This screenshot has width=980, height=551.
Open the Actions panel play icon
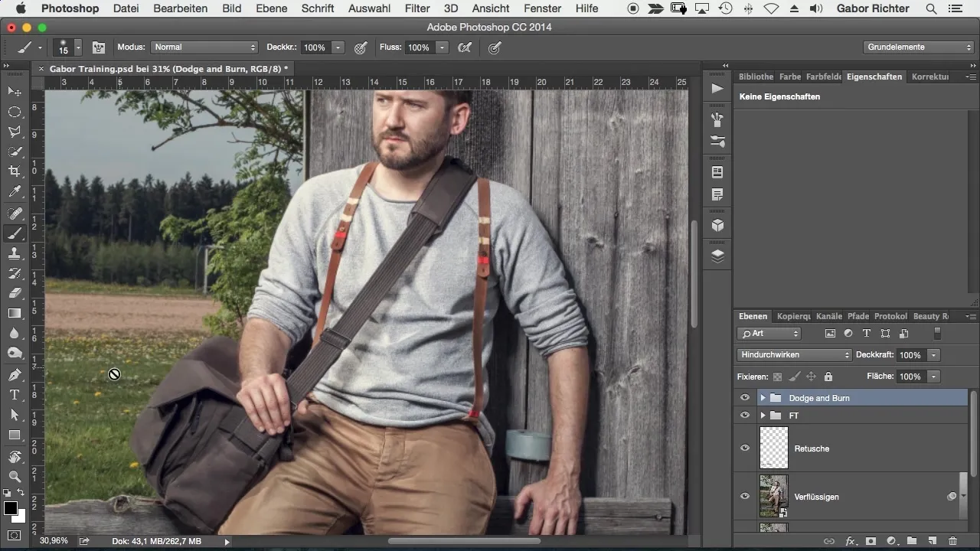tap(717, 89)
